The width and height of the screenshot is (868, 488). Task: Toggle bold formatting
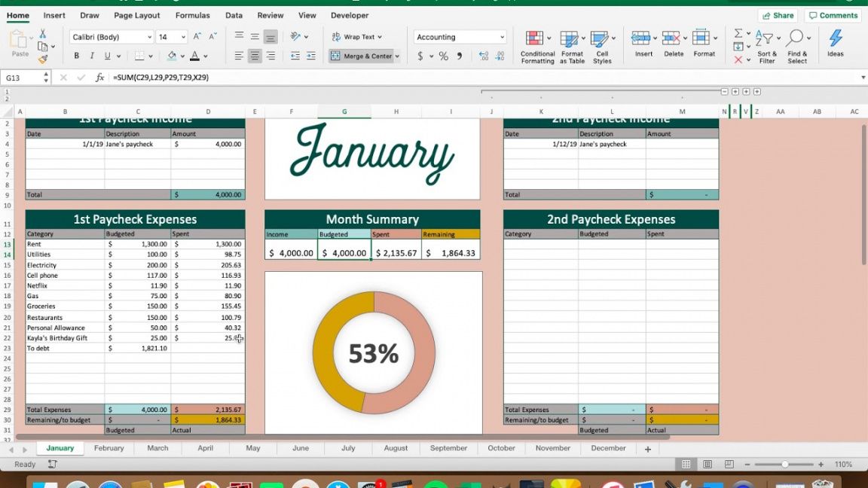click(x=77, y=56)
